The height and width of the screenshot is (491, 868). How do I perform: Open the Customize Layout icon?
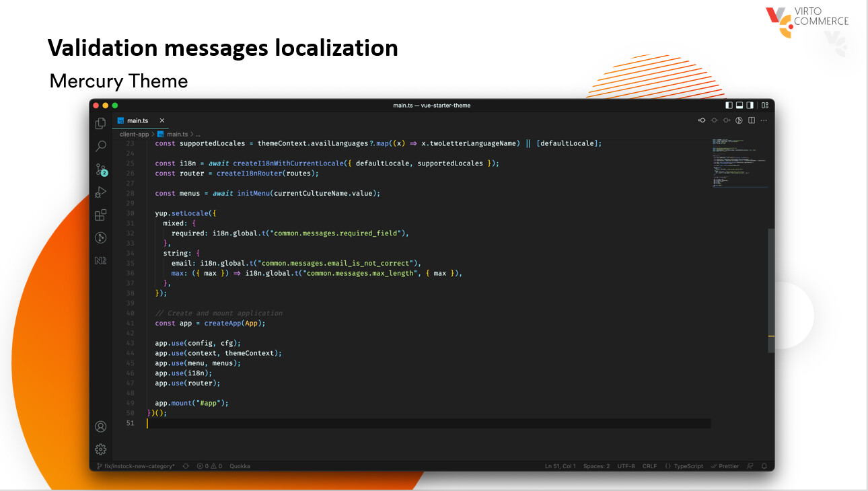[x=764, y=106]
